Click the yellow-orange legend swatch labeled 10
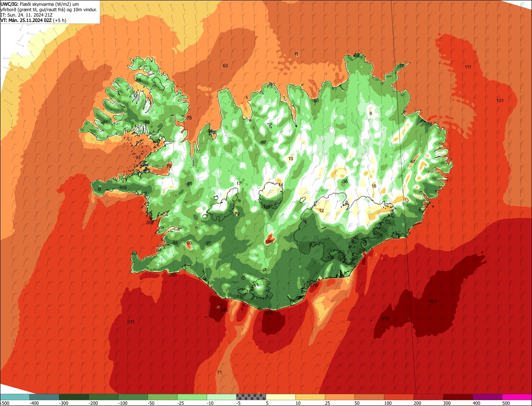Image resolution: width=532 pixels, height=406 pixels. 310,397
